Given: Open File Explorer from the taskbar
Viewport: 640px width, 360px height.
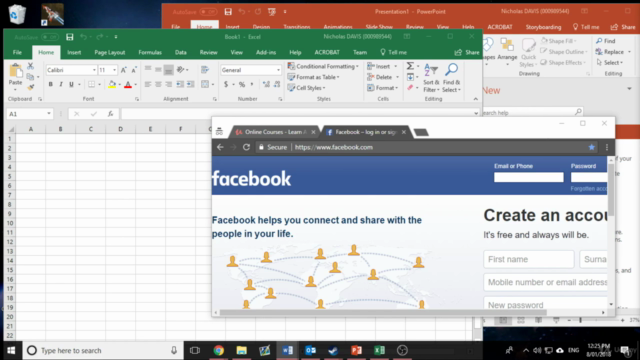Looking at the screenshot, I should pyautogui.click(x=242, y=350).
